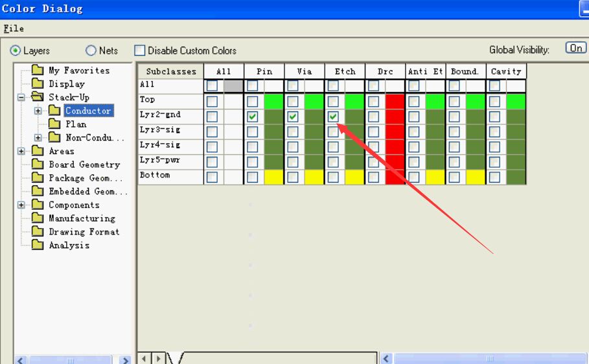Select the Manufacturing folder icon

[x=38, y=218]
